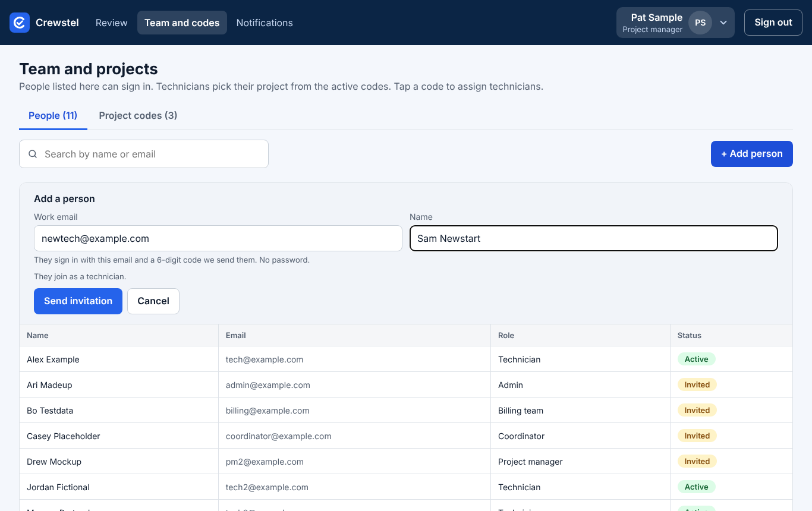Image resolution: width=812 pixels, height=511 pixels.
Task: Click the Name field containing Sam Newstart
Action: pyautogui.click(x=594, y=238)
